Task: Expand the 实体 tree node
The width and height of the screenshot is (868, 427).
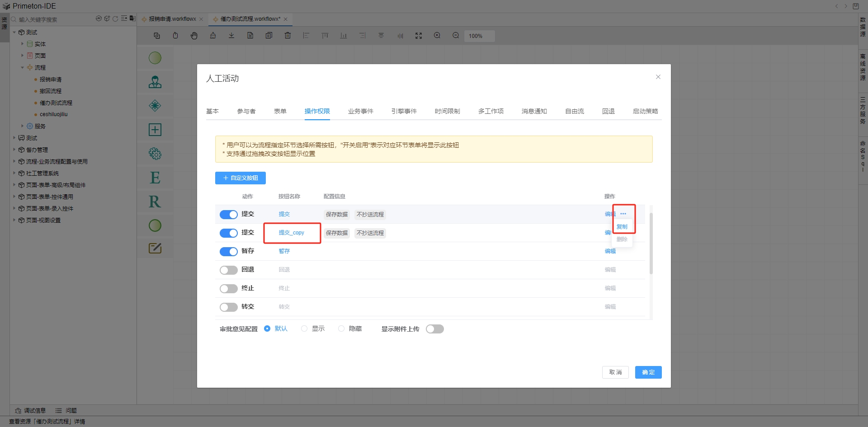Action: click(x=22, y=44)
